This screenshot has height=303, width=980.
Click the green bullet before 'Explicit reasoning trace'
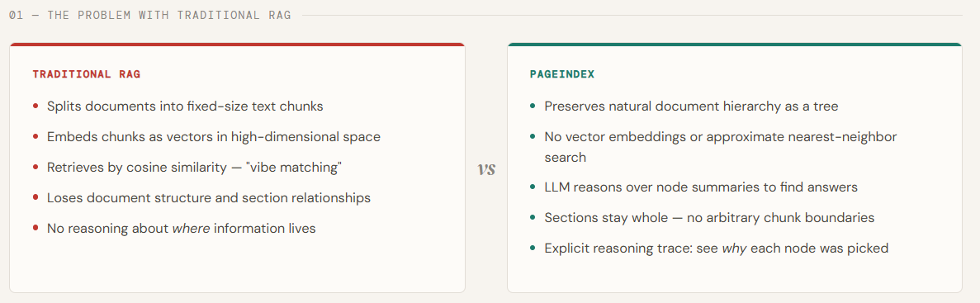tap(533, 248)
